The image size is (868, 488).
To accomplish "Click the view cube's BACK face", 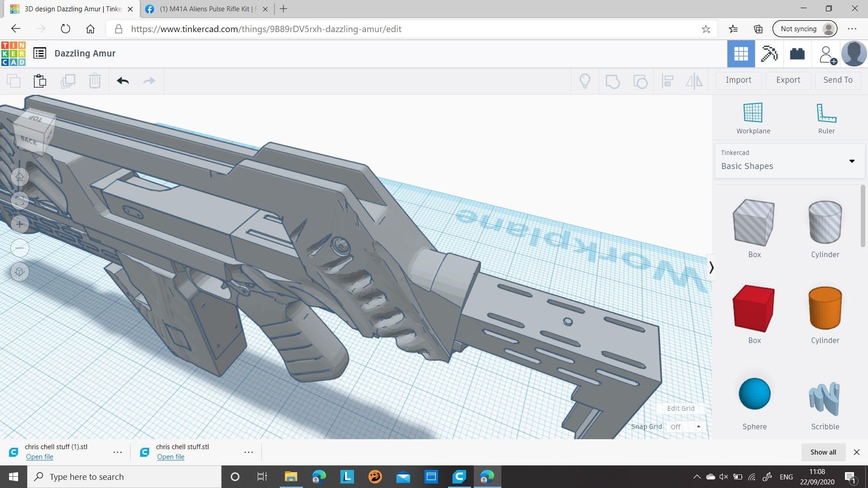I will click(29, 141).
